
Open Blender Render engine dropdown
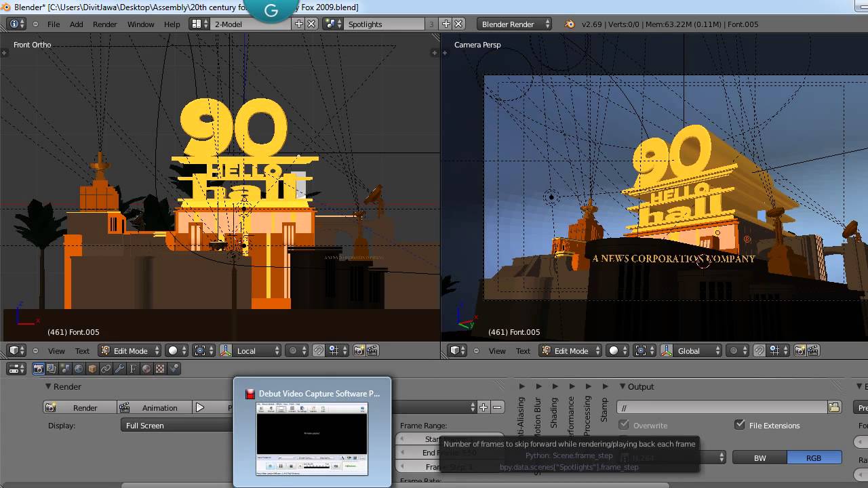(x=515, y=24)
